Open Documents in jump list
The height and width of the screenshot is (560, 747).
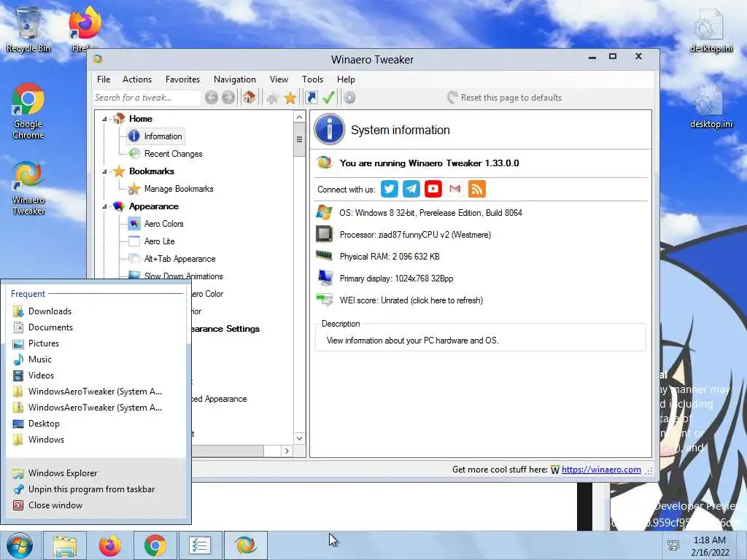[x=50, y=327]
